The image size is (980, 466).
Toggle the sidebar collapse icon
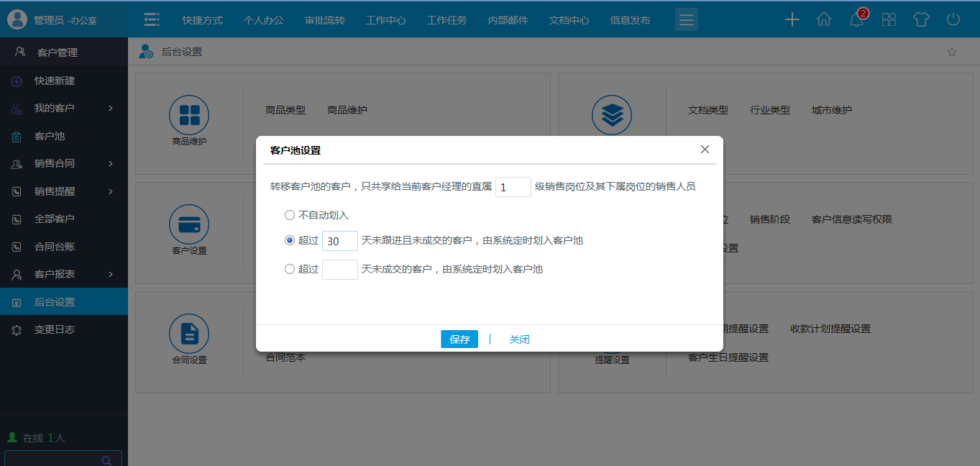pos(151,20)
